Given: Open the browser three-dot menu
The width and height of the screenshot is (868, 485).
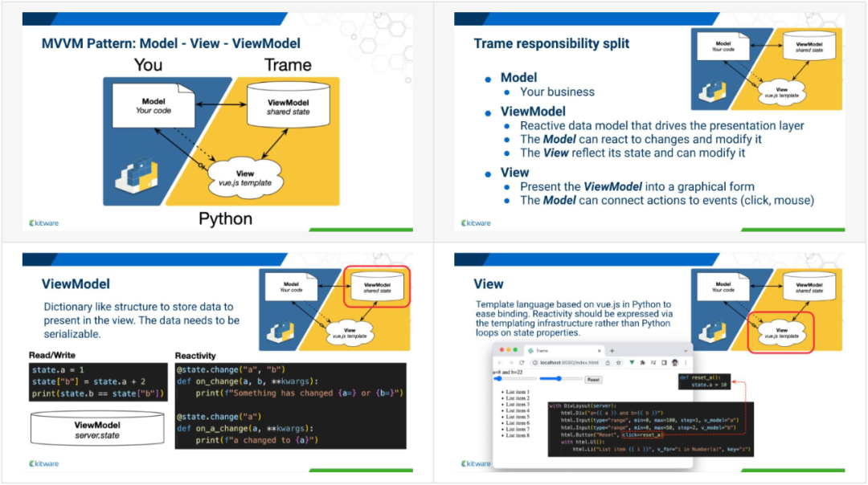Looking at the screenshot, I should click(686, 363).
